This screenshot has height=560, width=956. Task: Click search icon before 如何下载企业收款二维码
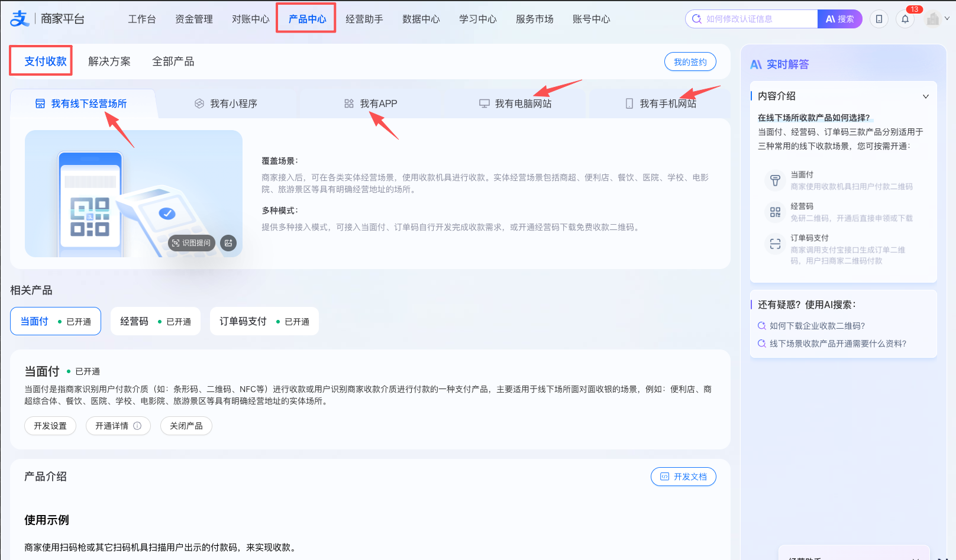(762, 326)
